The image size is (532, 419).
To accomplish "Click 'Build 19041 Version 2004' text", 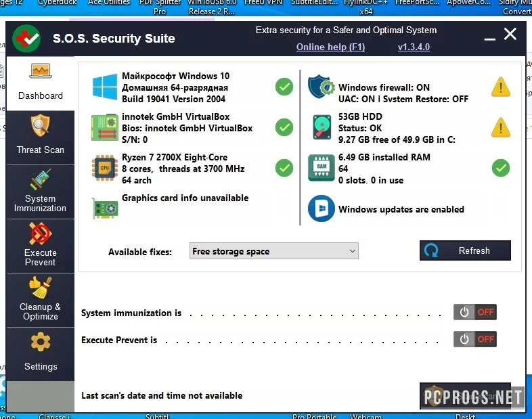I will pos(173,99).
